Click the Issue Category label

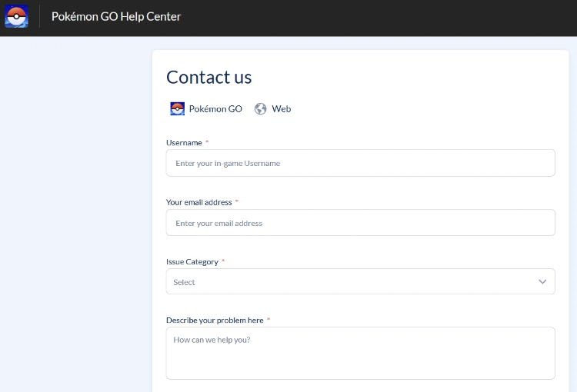click(192, 262)
